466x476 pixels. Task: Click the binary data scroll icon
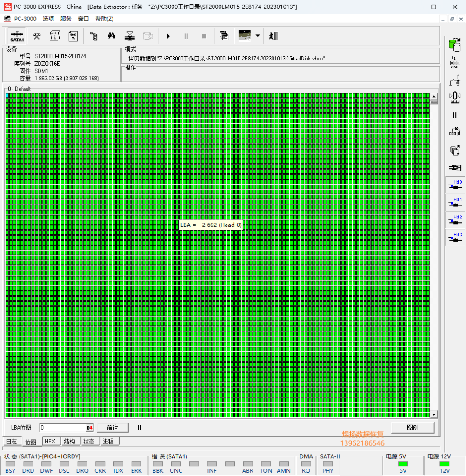(x=55, y=36)
